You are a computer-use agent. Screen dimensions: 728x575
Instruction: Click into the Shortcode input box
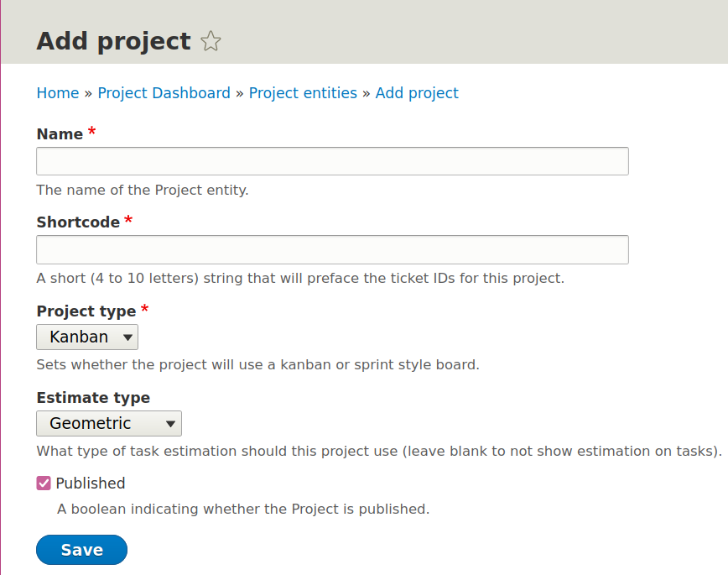tap(332, 249)
